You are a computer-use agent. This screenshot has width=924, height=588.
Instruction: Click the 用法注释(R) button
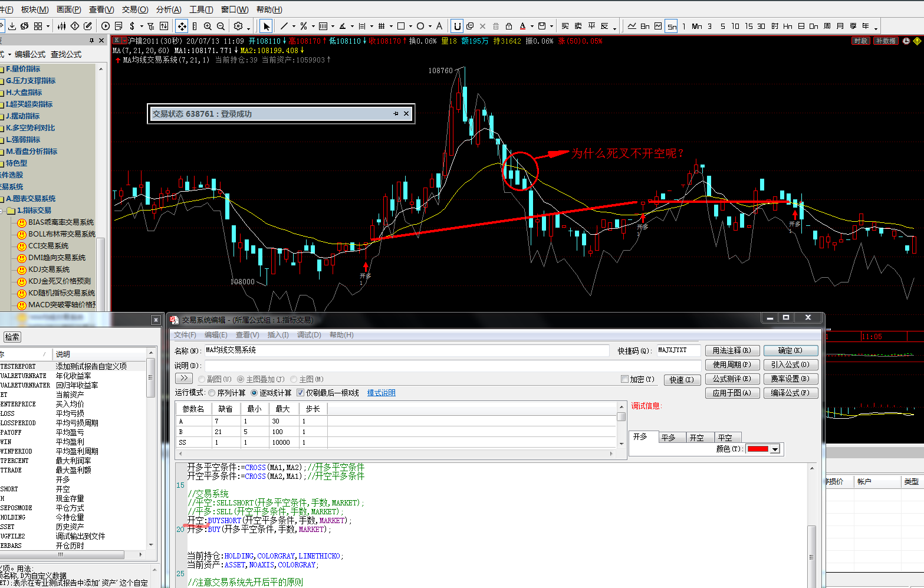732,351
